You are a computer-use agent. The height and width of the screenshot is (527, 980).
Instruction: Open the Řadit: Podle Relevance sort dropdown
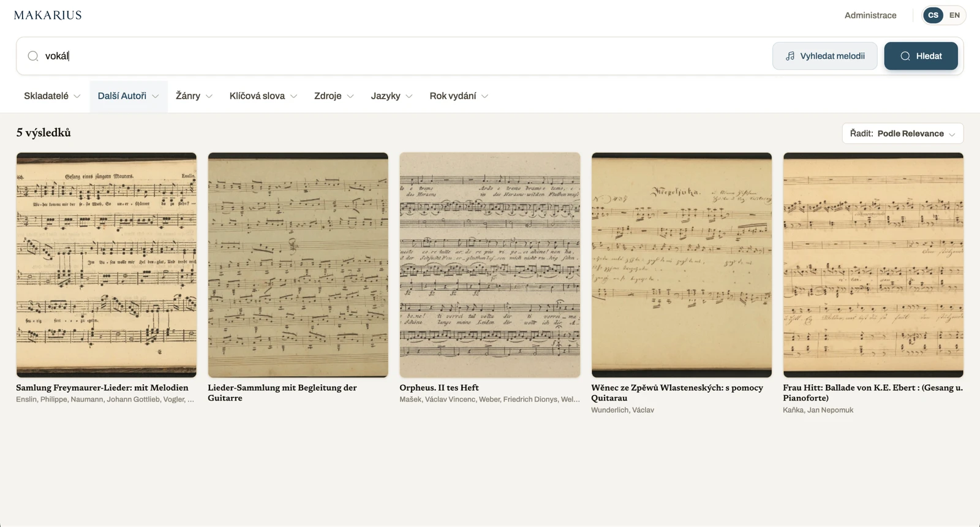click(x=903, y=134)
